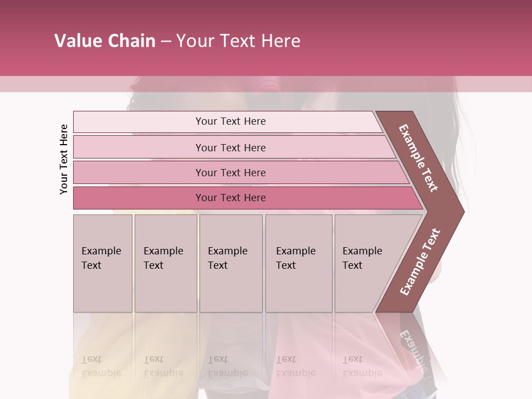Select 'Your Text Here' in the slide title
This screenshot has height=399, width=532.
pyautogui.click(x=238, y=40)
